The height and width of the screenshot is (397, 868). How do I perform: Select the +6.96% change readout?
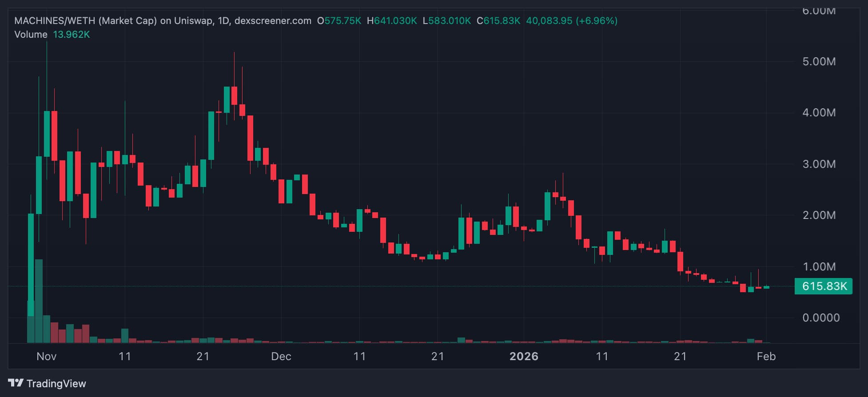coord(597,21)
